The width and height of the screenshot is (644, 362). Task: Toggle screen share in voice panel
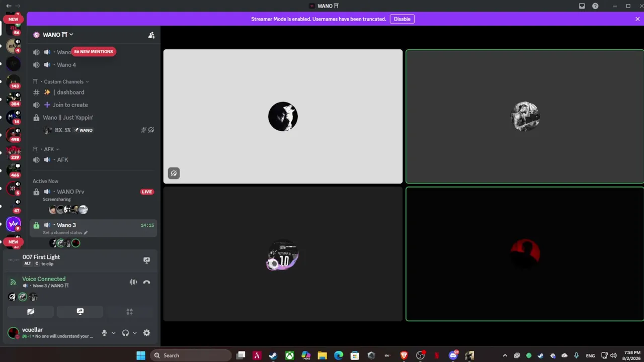click(x=80, y=312)
